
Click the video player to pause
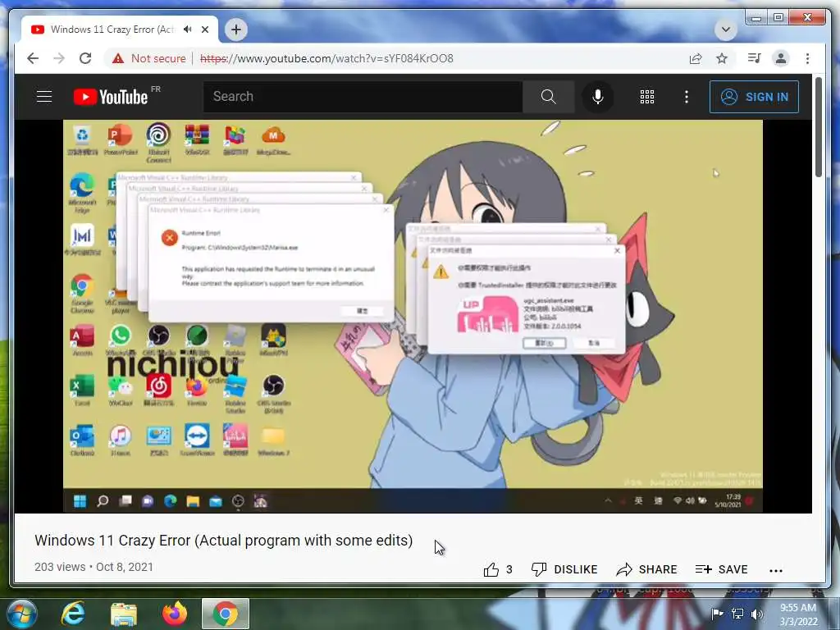coord(413,316)
